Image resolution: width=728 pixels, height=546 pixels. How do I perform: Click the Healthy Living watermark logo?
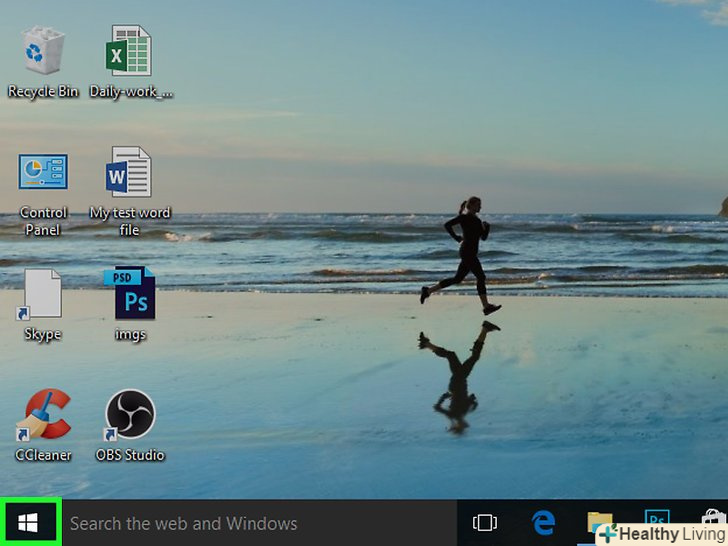[x=662, y=534]
